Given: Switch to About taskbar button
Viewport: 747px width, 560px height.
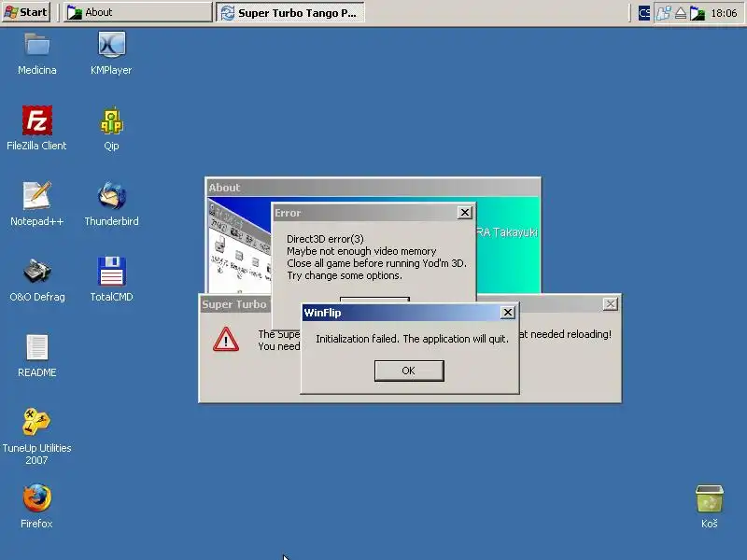Looking at the screenshot, I should click(x=138, y=12).
